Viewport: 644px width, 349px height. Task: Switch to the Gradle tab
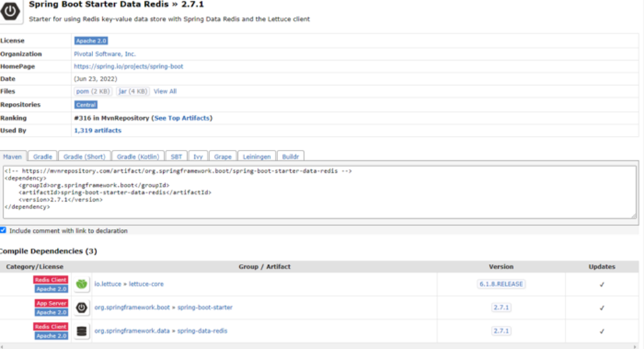(x=43, y=157)
